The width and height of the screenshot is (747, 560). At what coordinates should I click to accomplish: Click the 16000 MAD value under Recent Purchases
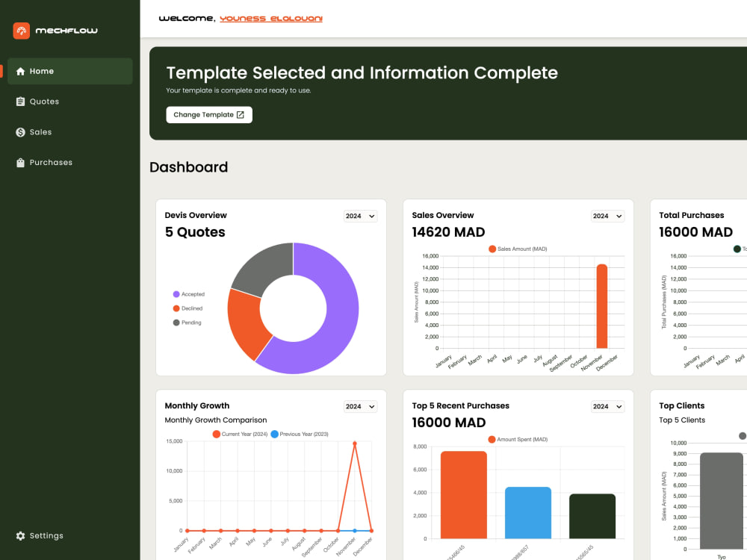click(449, 423)
